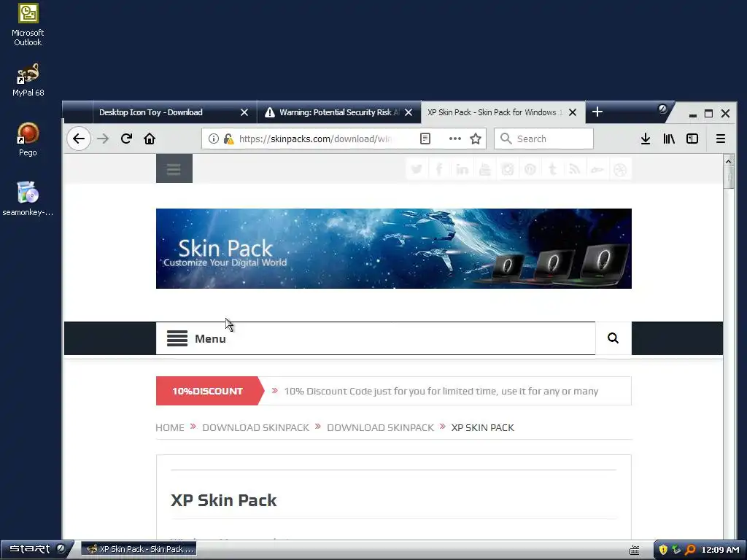Click the XP SKIN PACK breadcrumb text
The height and width of the screenshot is (560, 747).
coord(483,427)
